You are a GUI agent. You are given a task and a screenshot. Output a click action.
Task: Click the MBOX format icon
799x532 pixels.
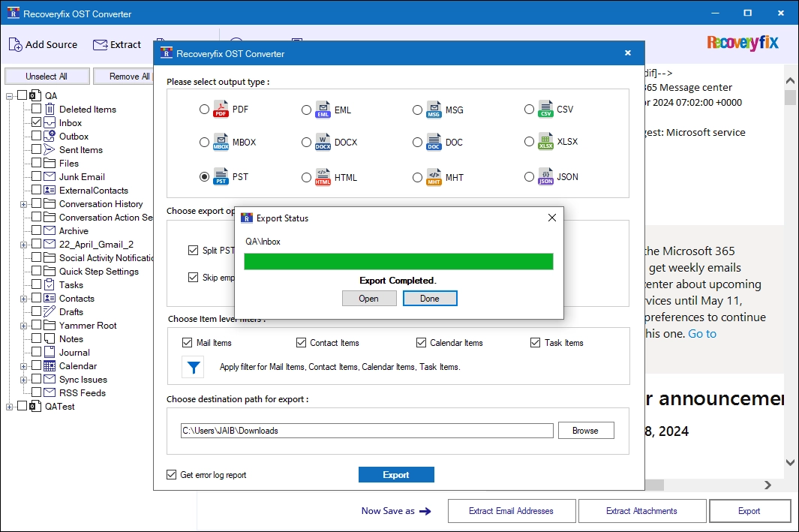pyautogui.click(x=221, y=142)
